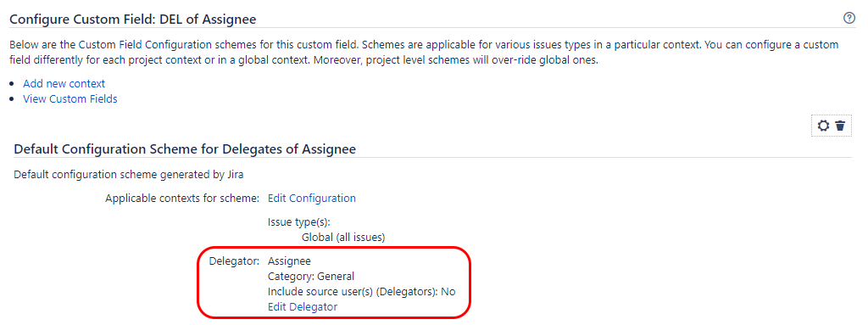Select the 'Global (all issues)' text

[x=343, y=238]
